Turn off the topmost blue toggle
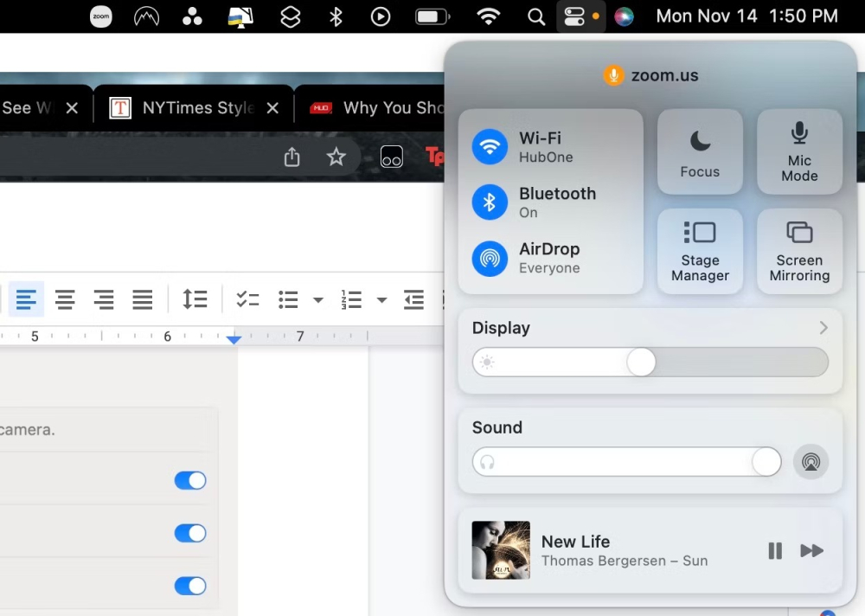 [190, 481]
